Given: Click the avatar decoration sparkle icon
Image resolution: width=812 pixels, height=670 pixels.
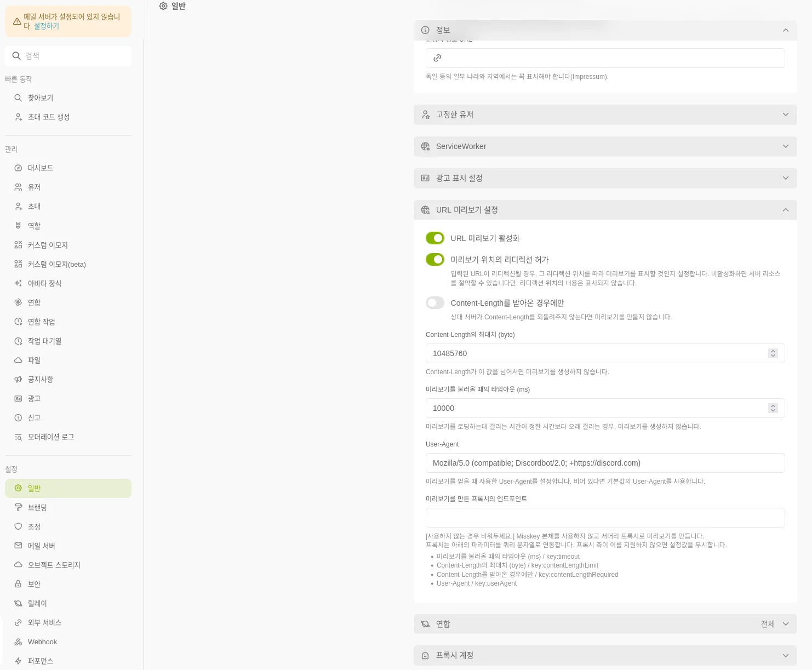Looking at the screenshot, I should (18, 283).
